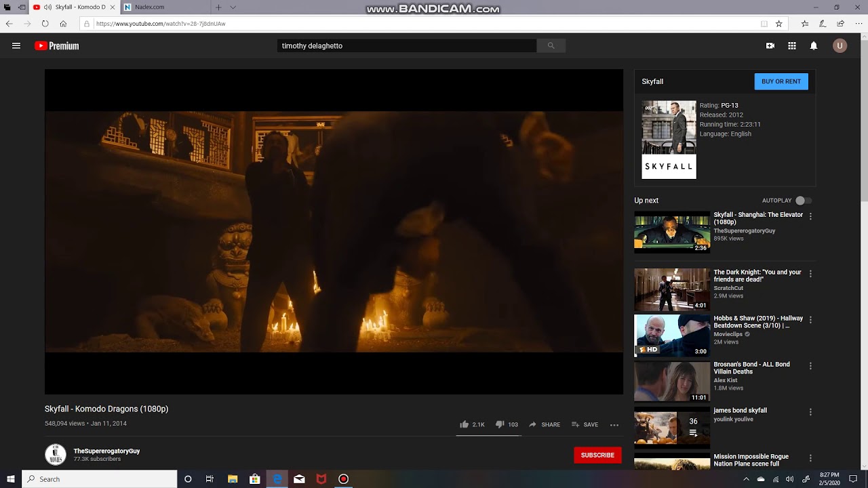Image resolution: width=868 pixels, height=488 pixels.
Task: Subscribe to TheSupererogatoryGuy channel
Action: tap(597, 455)
